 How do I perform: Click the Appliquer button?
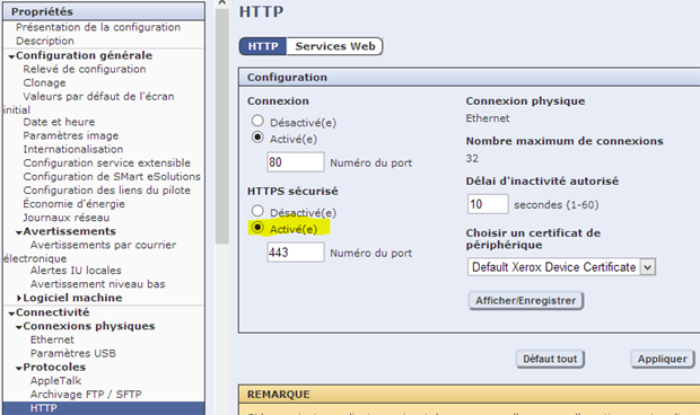(x=662, y=359)
